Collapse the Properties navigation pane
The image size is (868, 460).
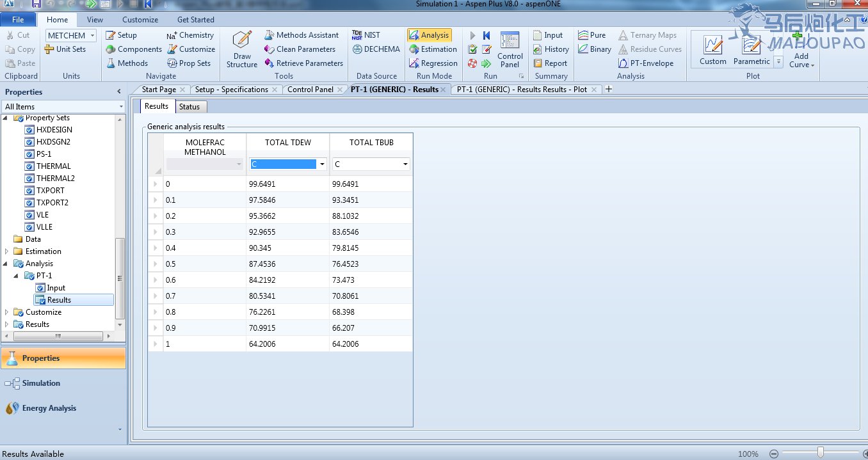[x=118, y=91]
